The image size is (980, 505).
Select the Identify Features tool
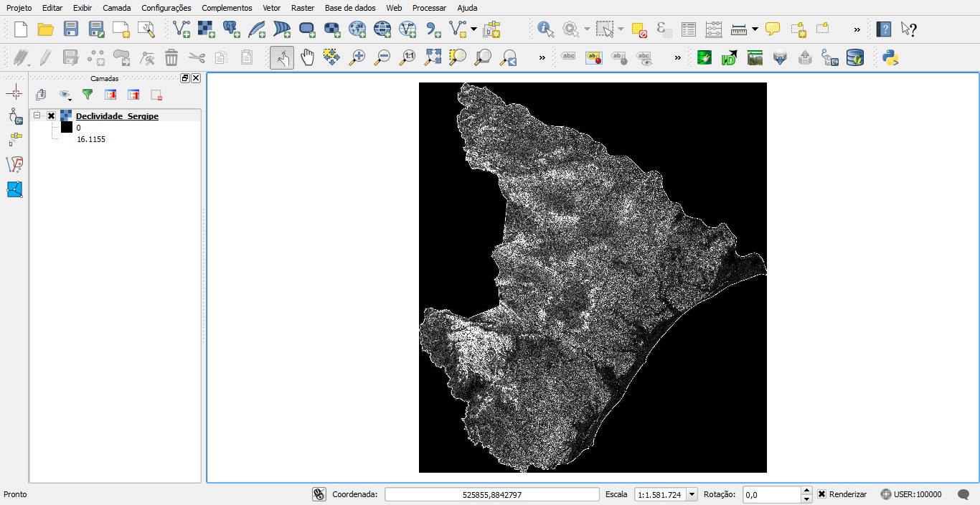pos(545,29)
